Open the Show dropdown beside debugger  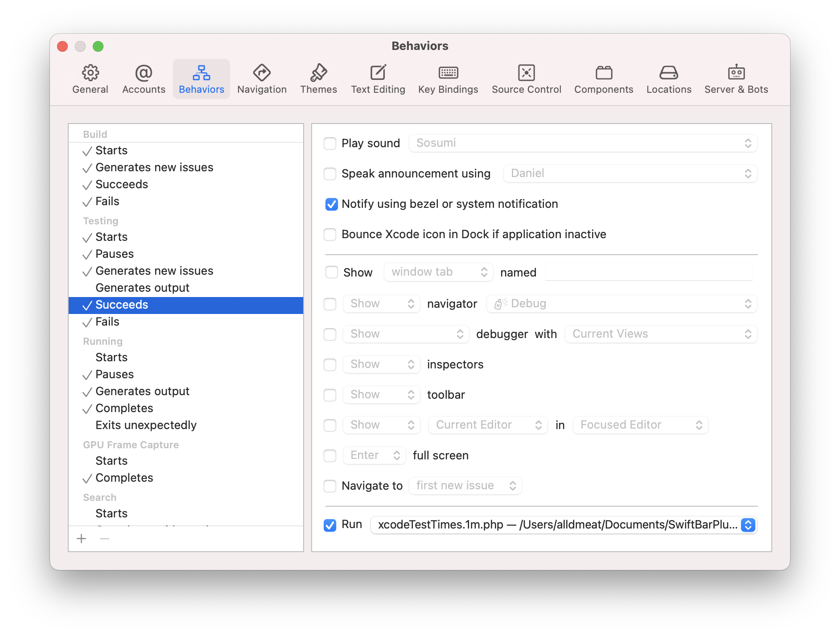pyautogui.click(x=406, y=334)
